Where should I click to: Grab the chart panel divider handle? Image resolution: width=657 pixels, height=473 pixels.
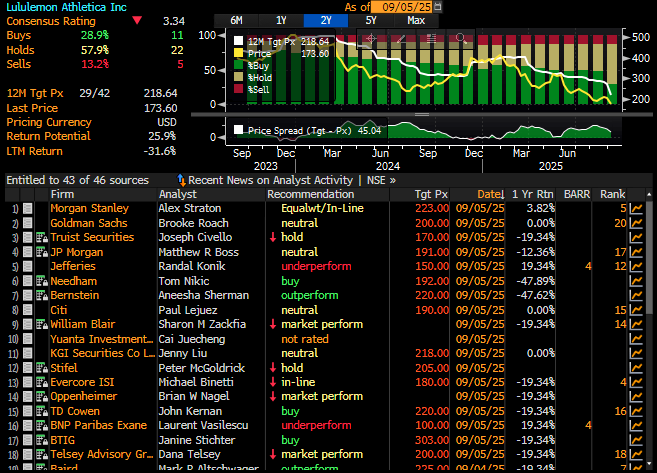(422, 114)
